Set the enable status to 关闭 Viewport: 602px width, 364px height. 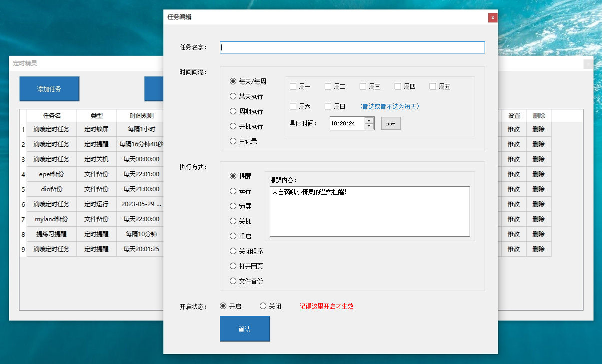(271, 306)
